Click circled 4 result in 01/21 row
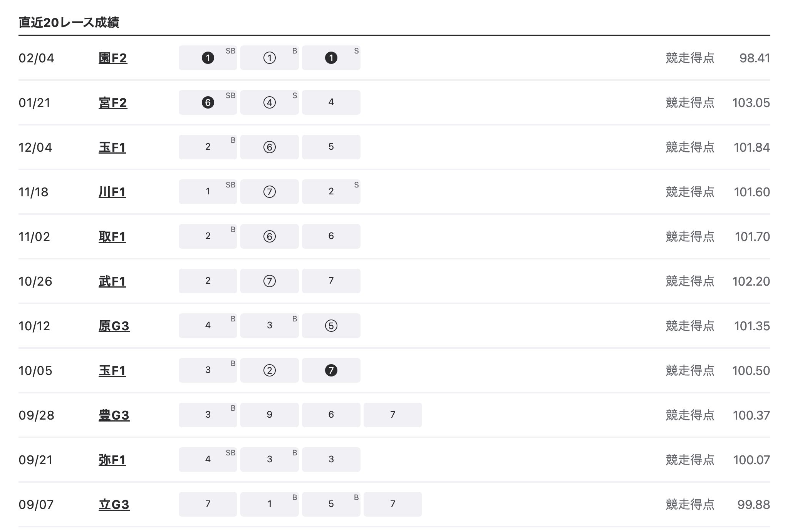 (270, 103)
